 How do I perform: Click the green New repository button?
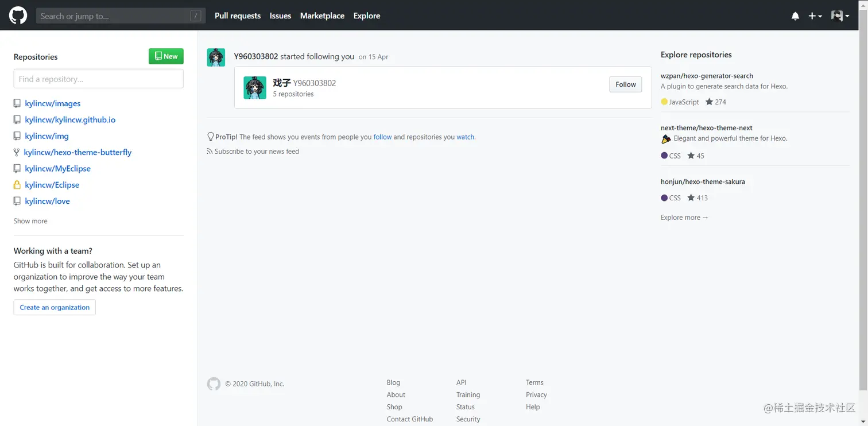(x=166, y=56)
